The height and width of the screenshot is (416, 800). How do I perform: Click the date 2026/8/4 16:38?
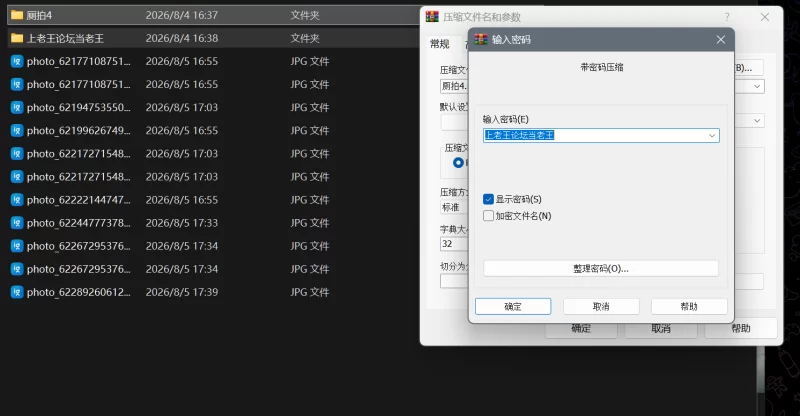pos(182,38)
